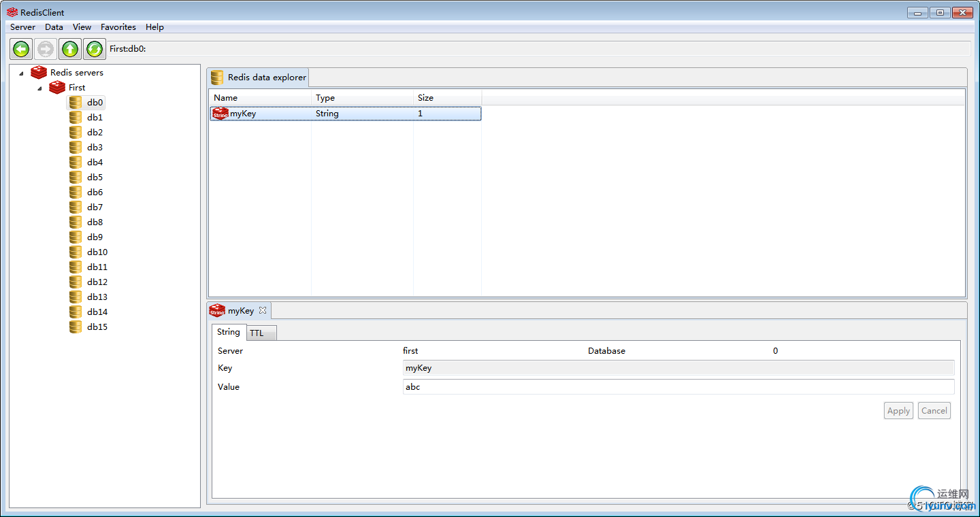Select the String tab in key editor
The height and width of the screenshot is (517, 980).
pyautogui.click(x=229, y=332)
